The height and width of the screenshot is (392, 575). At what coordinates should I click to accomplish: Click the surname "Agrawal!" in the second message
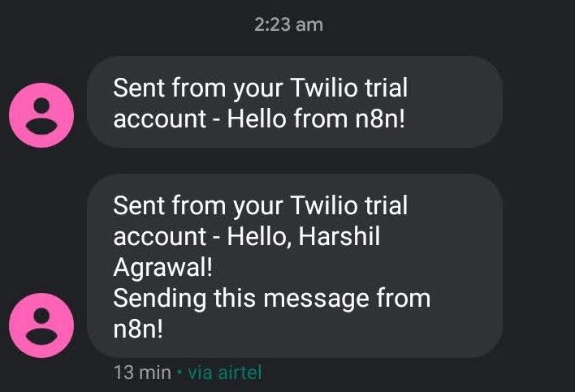click(x=162, y=268)
